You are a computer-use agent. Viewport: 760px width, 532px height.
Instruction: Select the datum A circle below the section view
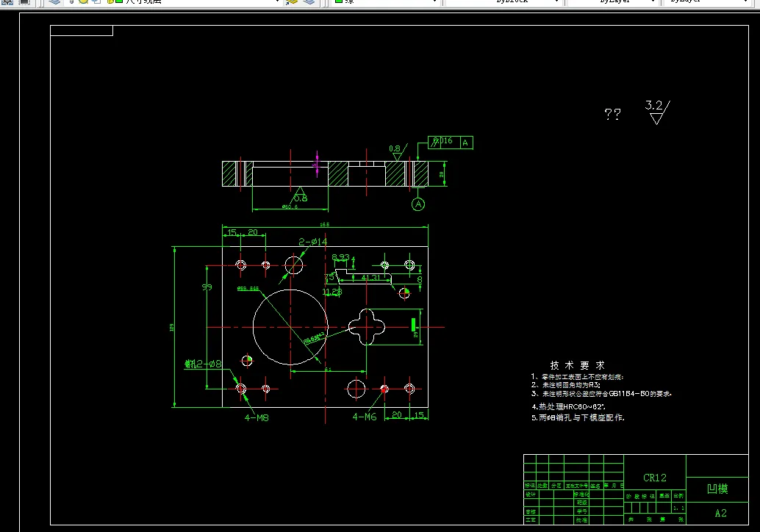418,204
